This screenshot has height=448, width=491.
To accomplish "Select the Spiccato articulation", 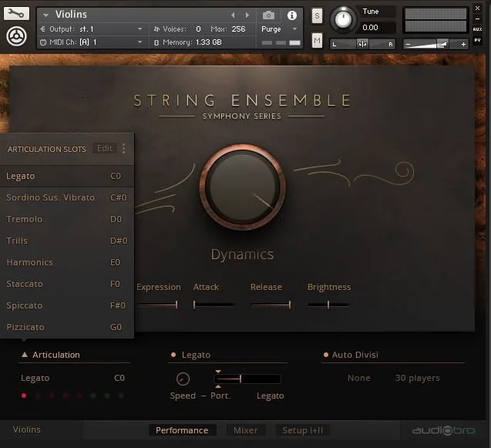I will (67, 306).
